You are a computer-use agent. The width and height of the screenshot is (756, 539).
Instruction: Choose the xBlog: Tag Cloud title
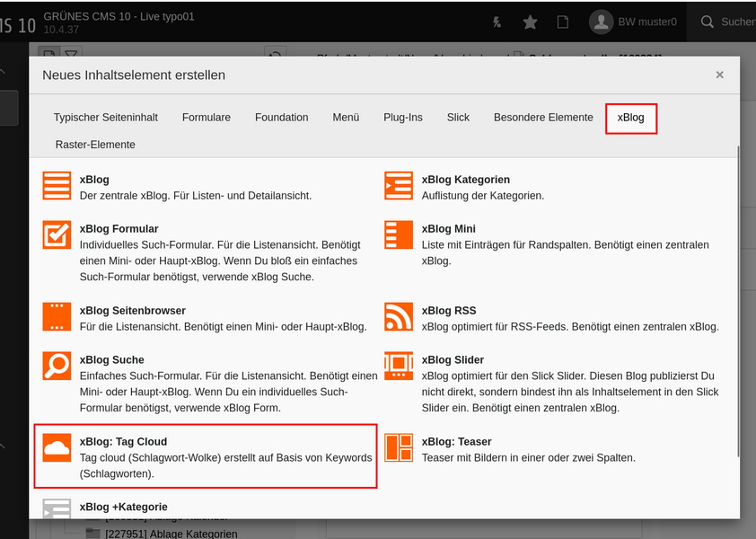pos(123,442)
